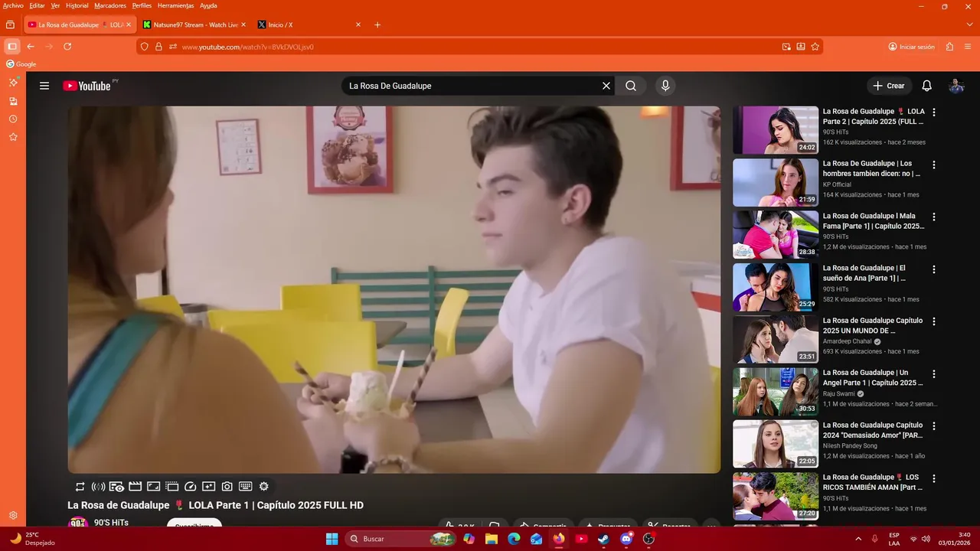Open the KP Official channel name
The width and height of the screenshot is (980, 551).
(837, 184)
